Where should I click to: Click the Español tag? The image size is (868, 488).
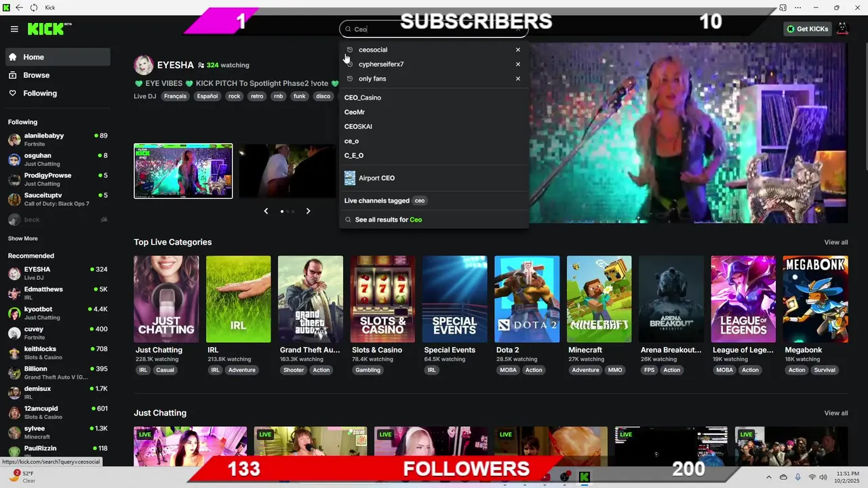click(x=208, y=96)
